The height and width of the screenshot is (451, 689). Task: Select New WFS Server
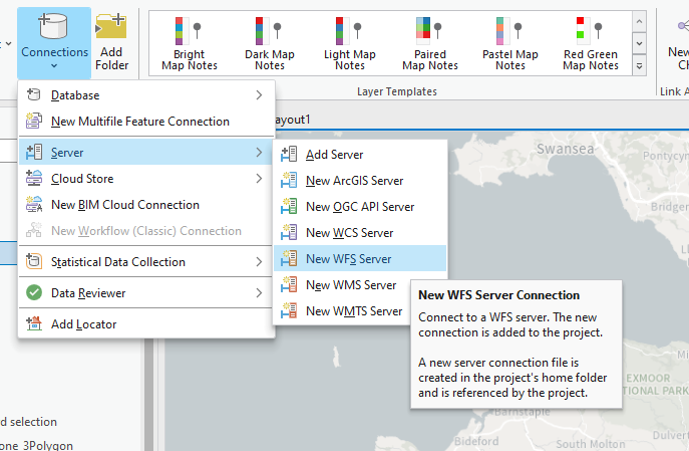point(348,259)
